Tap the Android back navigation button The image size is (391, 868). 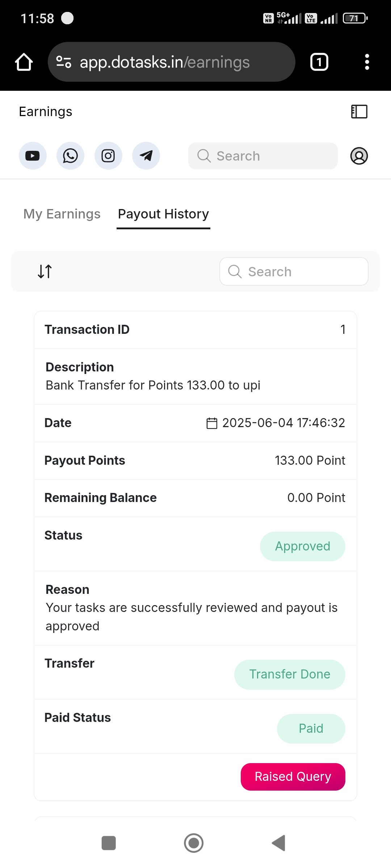pos(279,843)
